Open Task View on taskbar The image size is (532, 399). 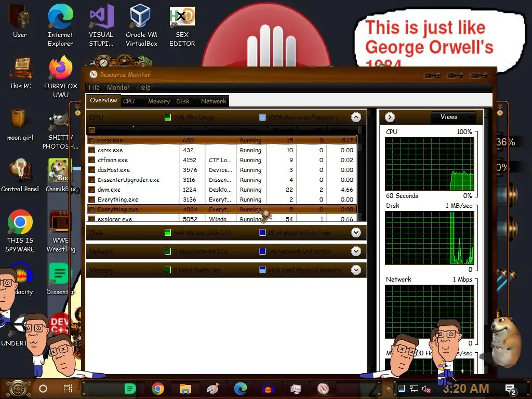pos(68,389)
